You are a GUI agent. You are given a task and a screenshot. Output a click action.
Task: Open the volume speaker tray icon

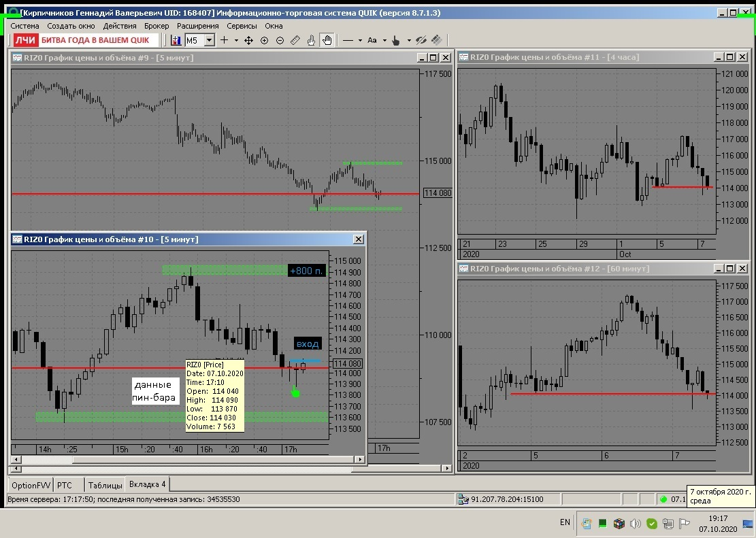click(635, 524)
